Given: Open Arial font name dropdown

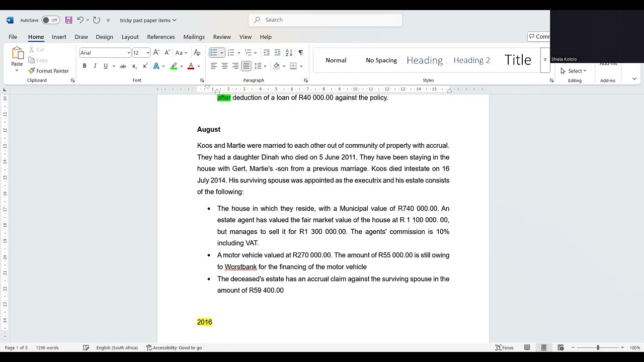Looking at the screenshot, I should [129, 53].
